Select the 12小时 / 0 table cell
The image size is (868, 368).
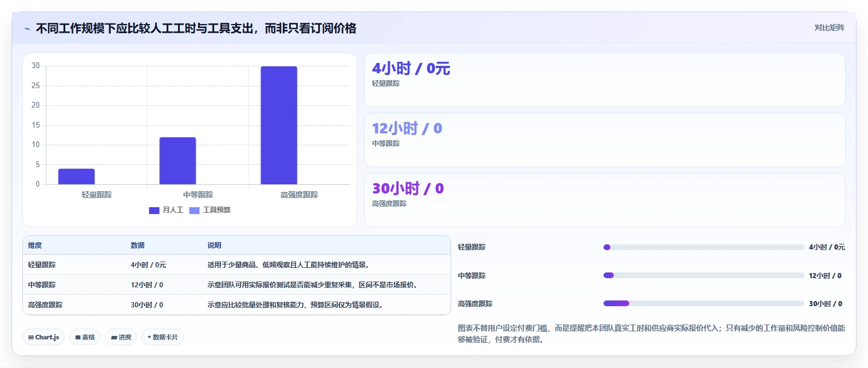tap(147, 284)
